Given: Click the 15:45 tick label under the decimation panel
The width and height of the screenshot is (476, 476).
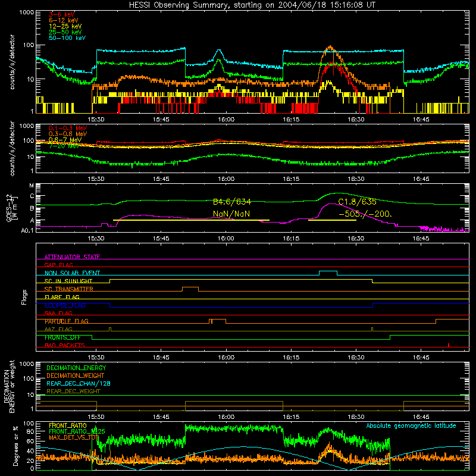Looking at the screenshot, I should coord(161,417).
